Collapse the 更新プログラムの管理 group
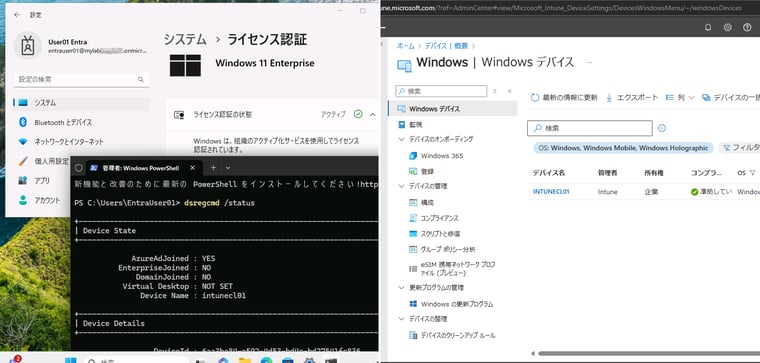This screenshot has height=363, width=760. (x=401, y=287)
